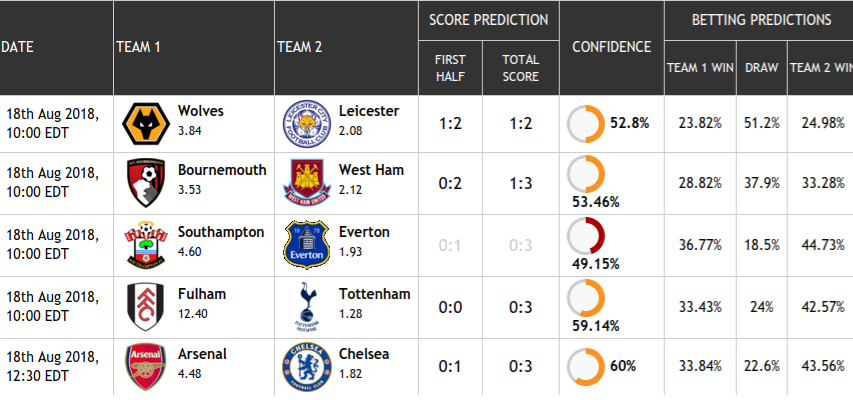
Task: Select the Everton badge
Action: 307,245
